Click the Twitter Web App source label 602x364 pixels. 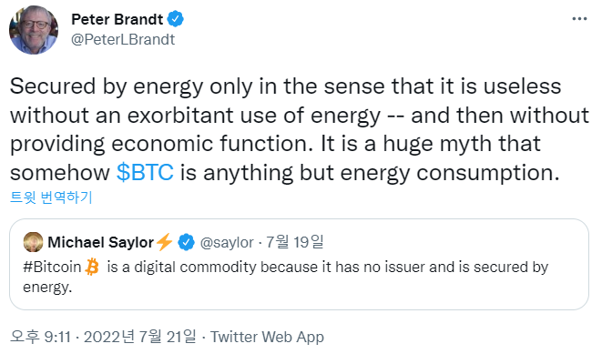[267, 337]
